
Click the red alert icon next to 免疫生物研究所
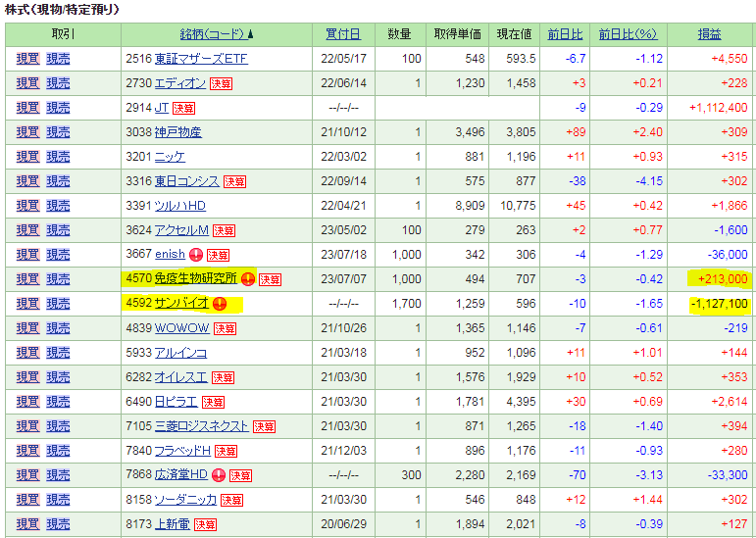click(x=248, y=279)
